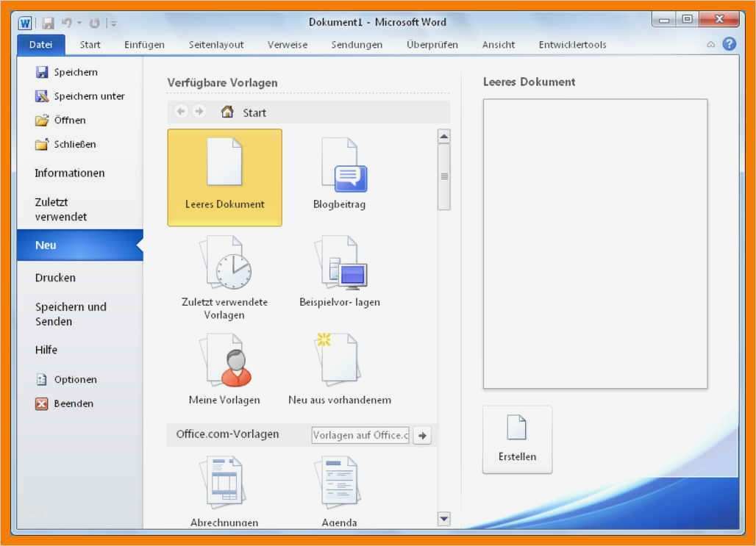Click the home icon in template breadcrumb

coord(227,112)
